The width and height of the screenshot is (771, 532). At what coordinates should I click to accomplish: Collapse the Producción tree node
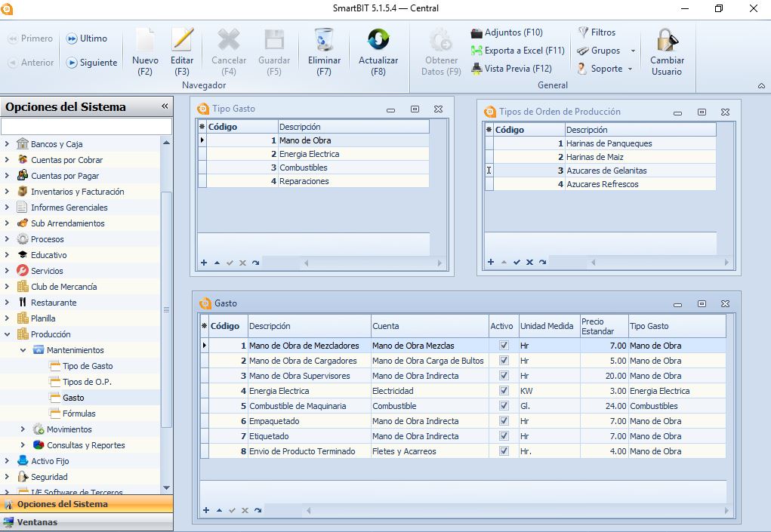pyautogui.click(x=7, y=334)
